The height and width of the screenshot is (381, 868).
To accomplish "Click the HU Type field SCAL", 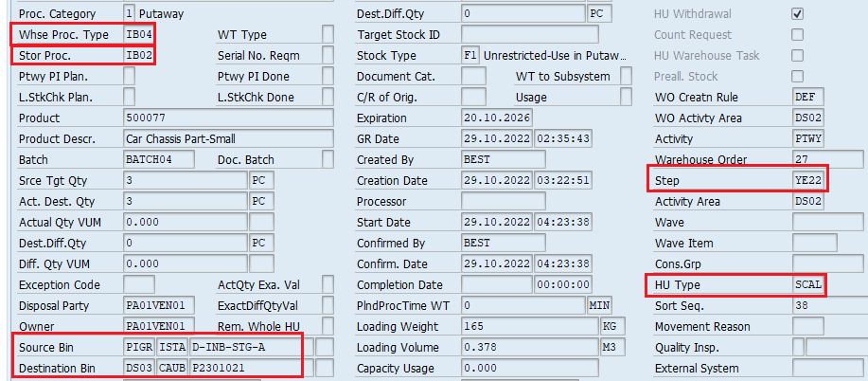I will click(809, 285).
